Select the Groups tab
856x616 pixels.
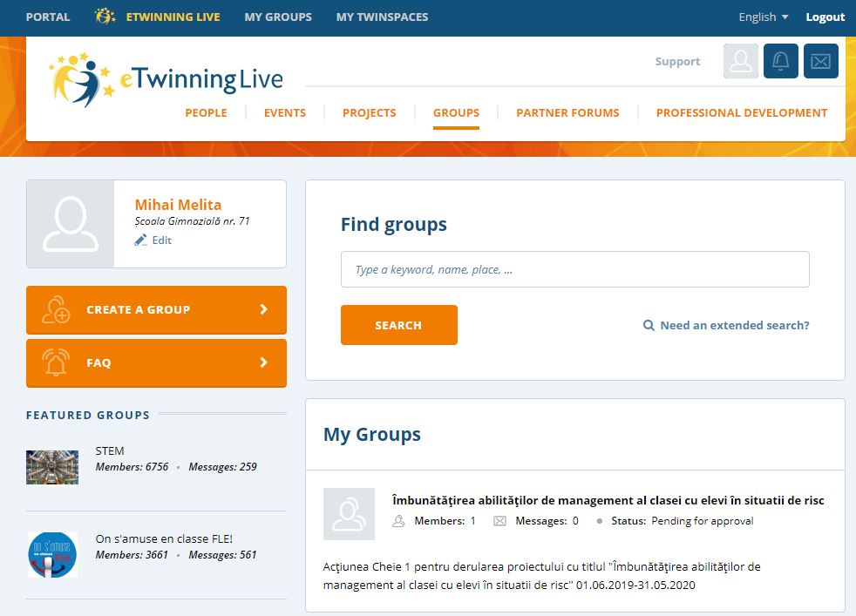pos(457,113)
